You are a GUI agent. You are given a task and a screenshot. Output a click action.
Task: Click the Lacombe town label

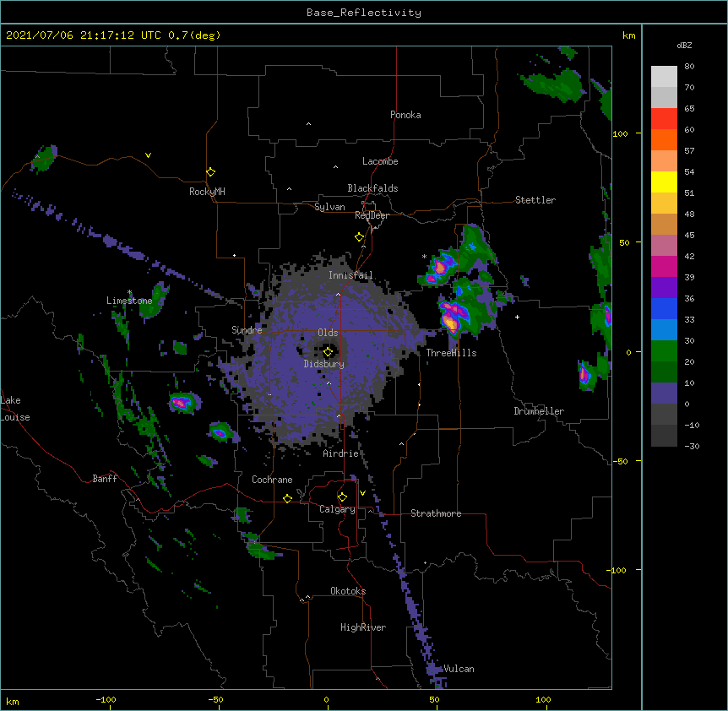pyautogui.click(x=380, y=161)
